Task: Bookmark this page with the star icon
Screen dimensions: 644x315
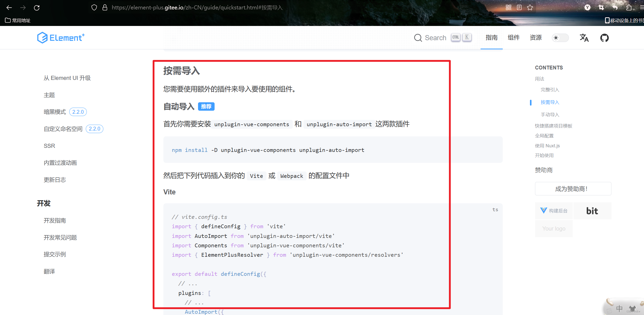Action: pos(530,8)
